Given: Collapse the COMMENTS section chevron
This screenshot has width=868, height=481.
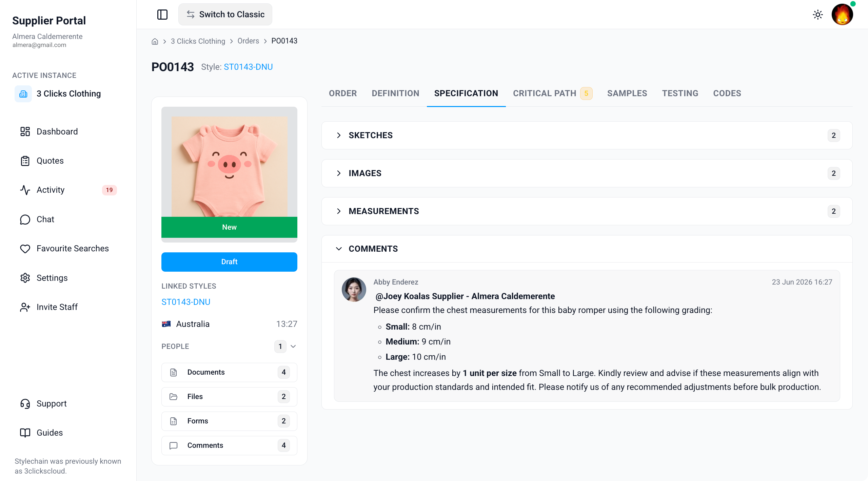Looking at the screenshot, I should coord(339,249).
